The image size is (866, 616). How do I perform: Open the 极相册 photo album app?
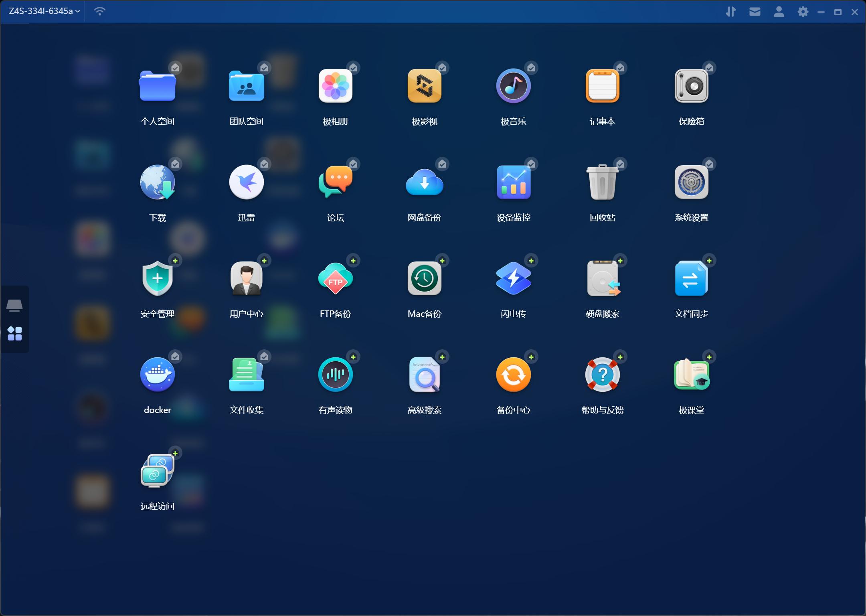point(335,86)
